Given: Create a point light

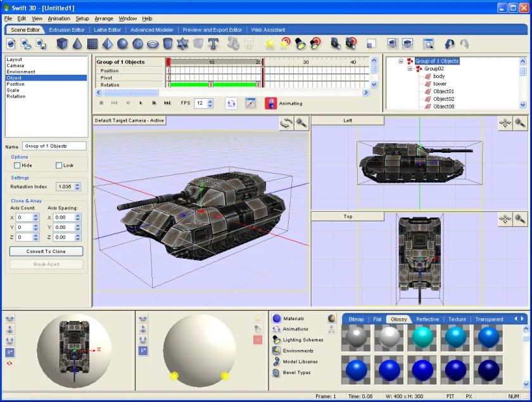Looking at the screenshot, I should point(270,44).
